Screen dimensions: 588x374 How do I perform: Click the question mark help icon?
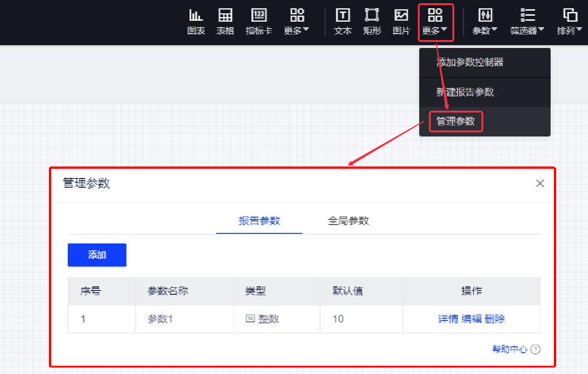click(535, 350)
